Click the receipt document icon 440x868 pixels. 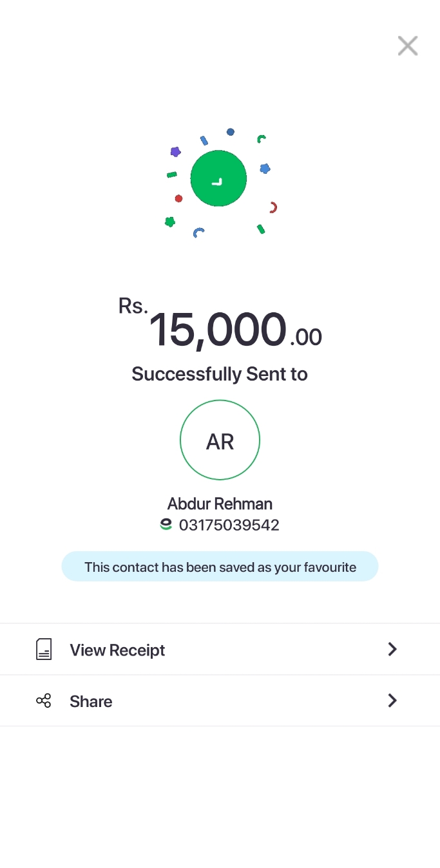click(x=44, y=650)
